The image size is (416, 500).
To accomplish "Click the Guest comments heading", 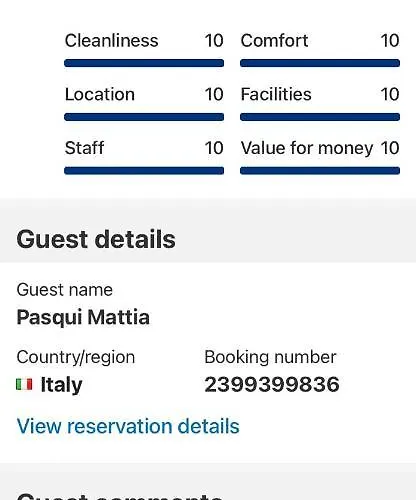I will [x=120, y=495].
